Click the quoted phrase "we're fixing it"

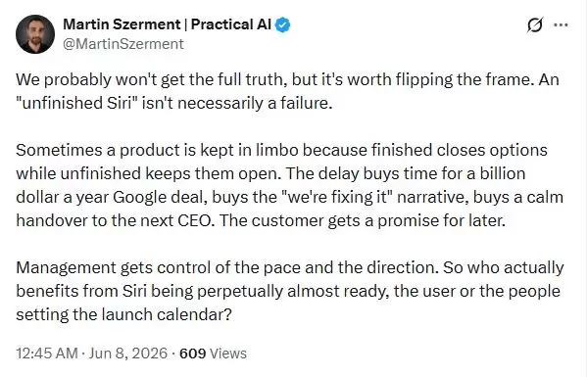point(336,197)
